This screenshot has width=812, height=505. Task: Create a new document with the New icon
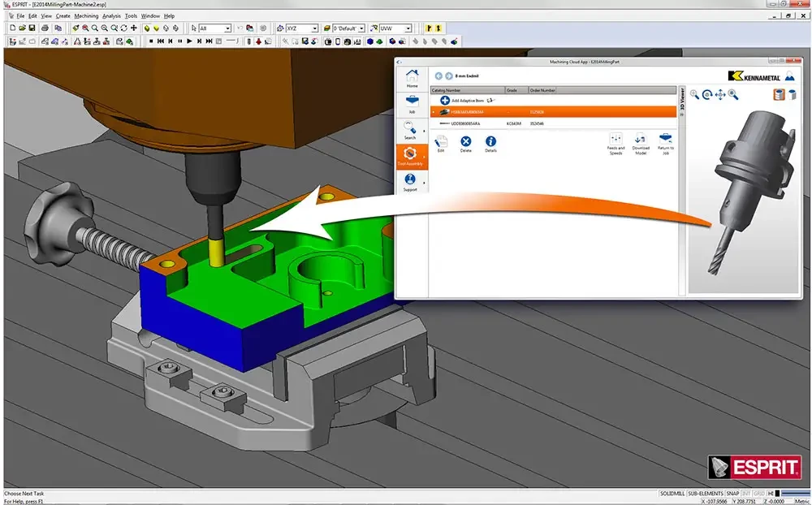click(x=12, y=28)
